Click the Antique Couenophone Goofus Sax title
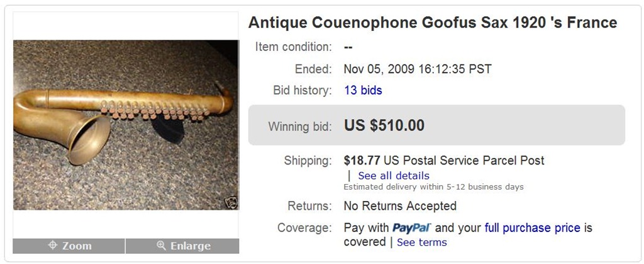The width and height of the screenshot is (644, 264). click(x=433, y=23)
